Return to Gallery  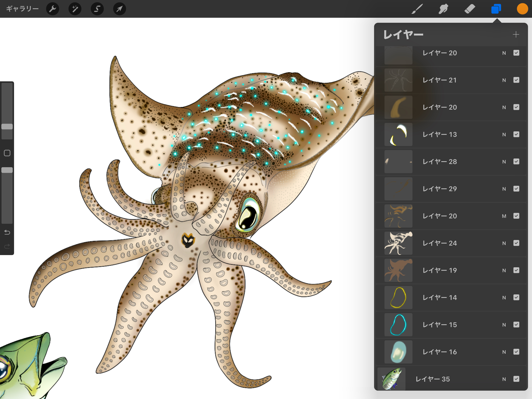[22, 9]
